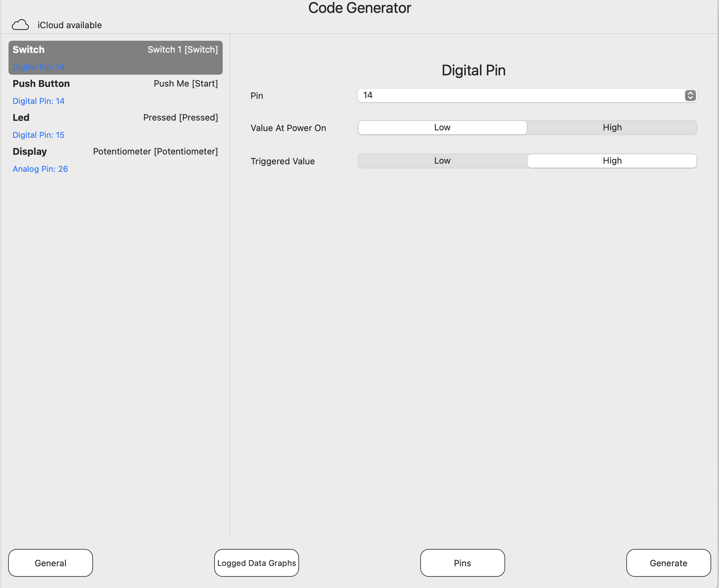Toggle Value At Power On to High
Viewport: 719px width, 588px height.
[612, 127]
